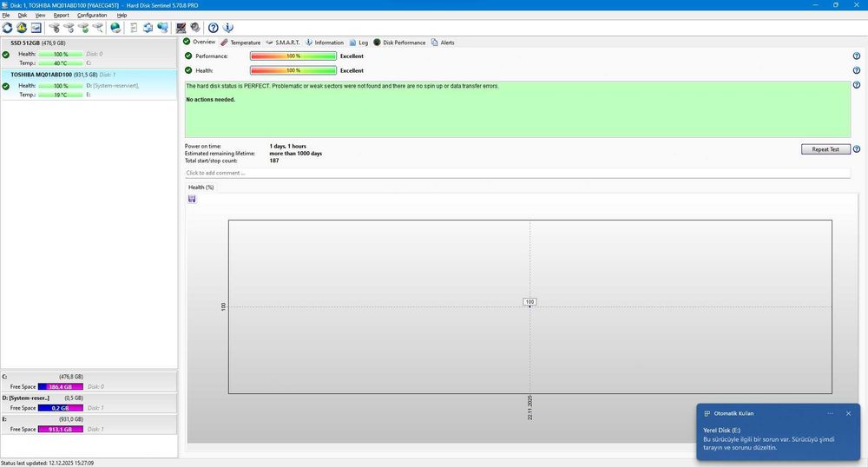Switch to the Overview tab
868x467 pixels.
[200, 42]
